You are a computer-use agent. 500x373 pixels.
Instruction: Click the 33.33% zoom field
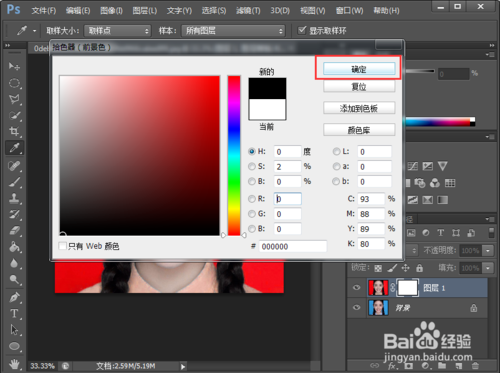42,366
